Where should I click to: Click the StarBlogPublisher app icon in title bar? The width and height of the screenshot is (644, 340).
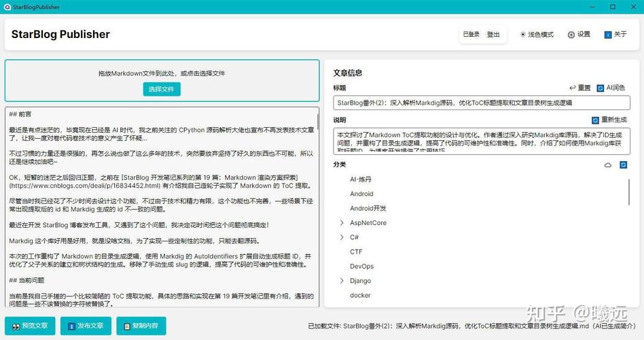7,7
